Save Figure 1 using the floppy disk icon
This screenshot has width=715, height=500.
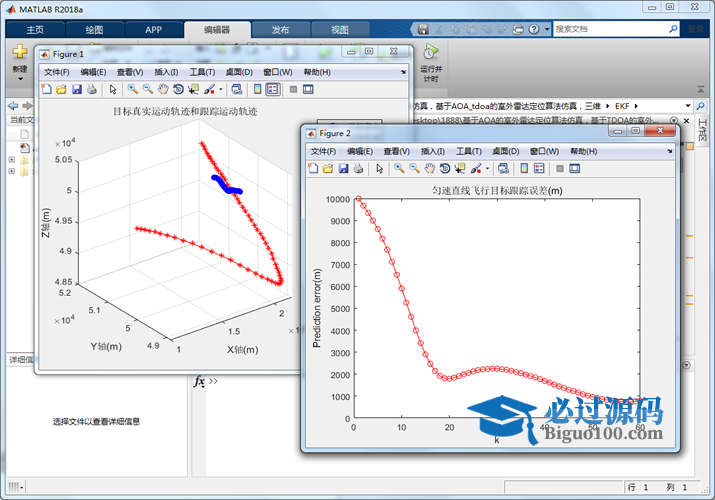click(x=77, y=89)
